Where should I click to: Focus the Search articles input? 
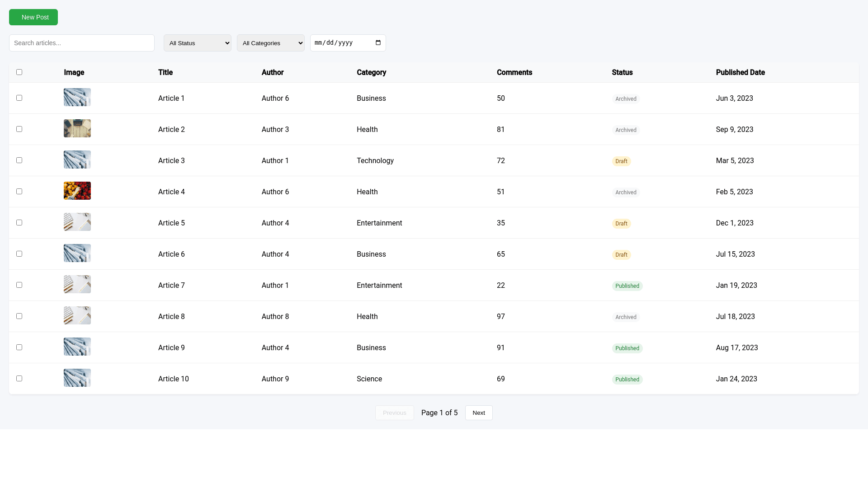[82, 43]
